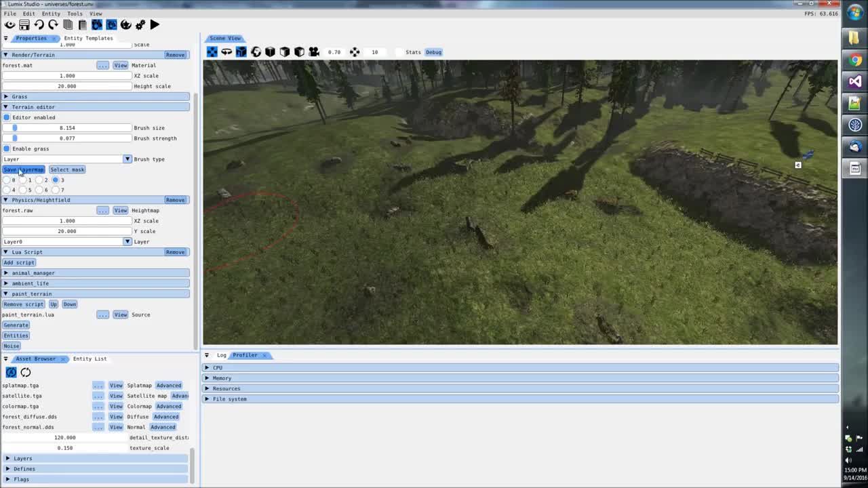This screenshot has width=868, height=488.
Task: Select the translate gizmo icon in Scene View
Action: click(212, 52)
